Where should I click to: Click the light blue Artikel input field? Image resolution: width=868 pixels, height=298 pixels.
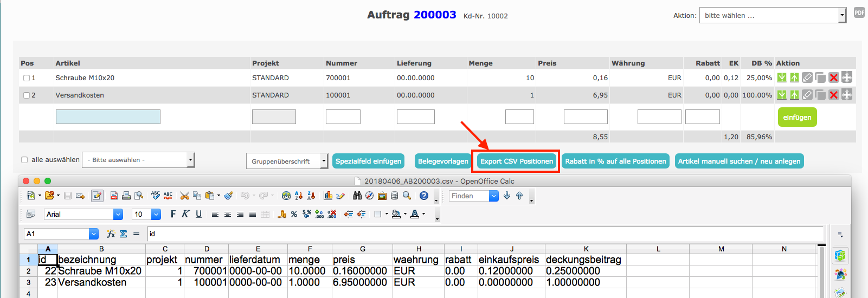[x=108, y=116]
